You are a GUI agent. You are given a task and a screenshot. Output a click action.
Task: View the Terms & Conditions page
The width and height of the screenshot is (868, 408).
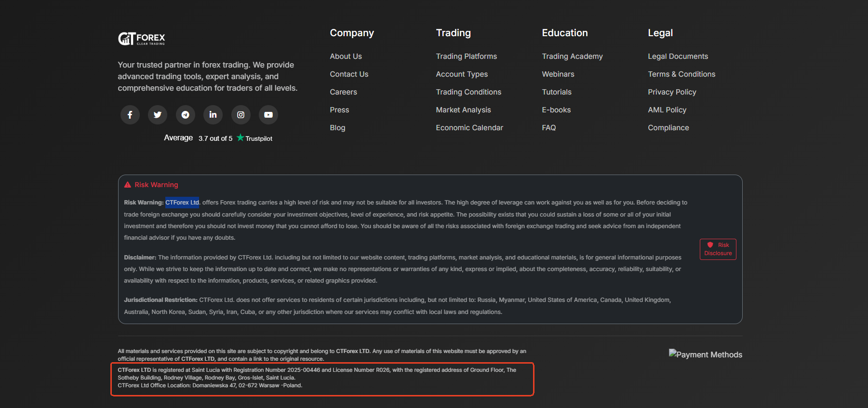coord(681,74)
